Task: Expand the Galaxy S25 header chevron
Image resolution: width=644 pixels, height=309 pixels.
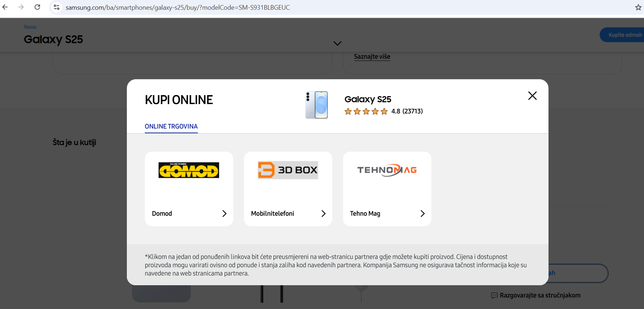Action: coord(337,43)
